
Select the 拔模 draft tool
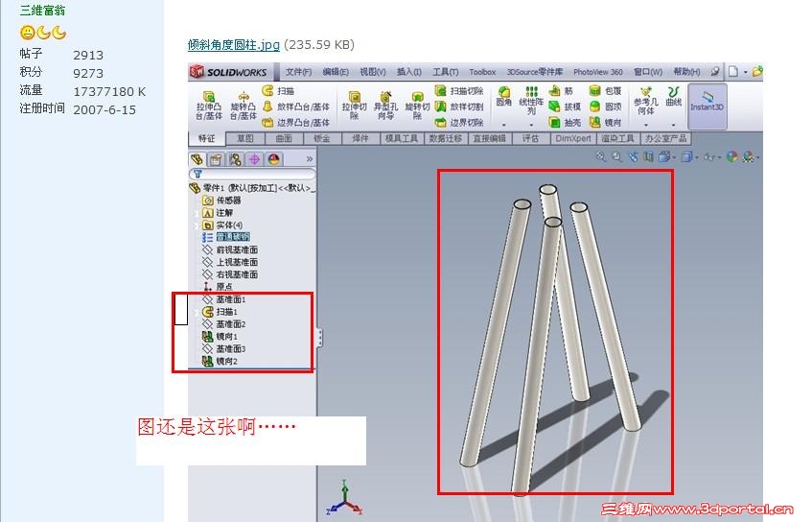coord(565,107)
